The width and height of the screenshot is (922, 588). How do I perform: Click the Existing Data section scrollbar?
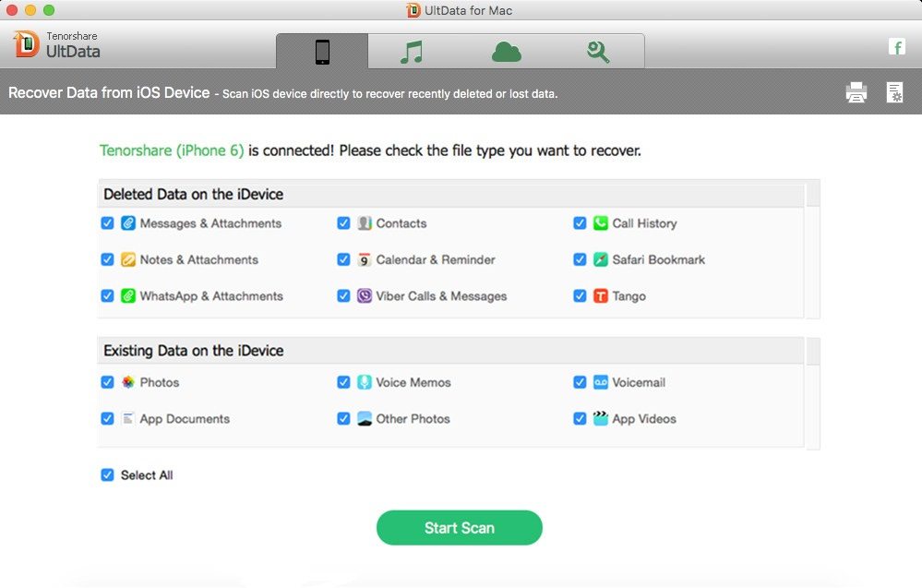[x=812, y=393]
